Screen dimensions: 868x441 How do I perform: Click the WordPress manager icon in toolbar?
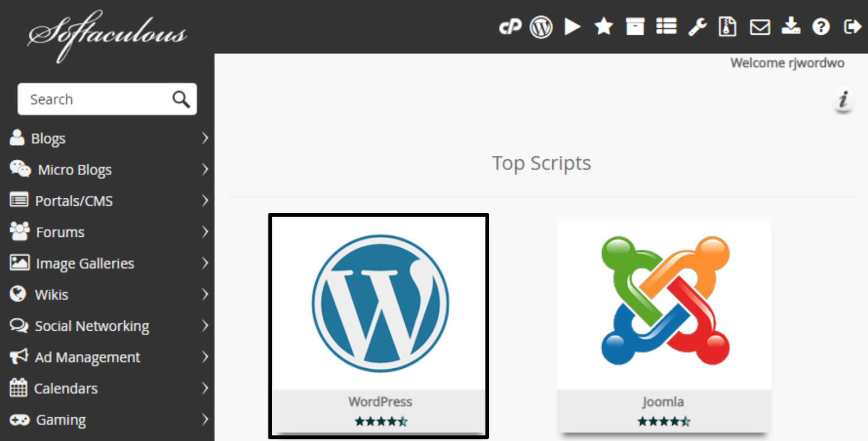[541, 27]
